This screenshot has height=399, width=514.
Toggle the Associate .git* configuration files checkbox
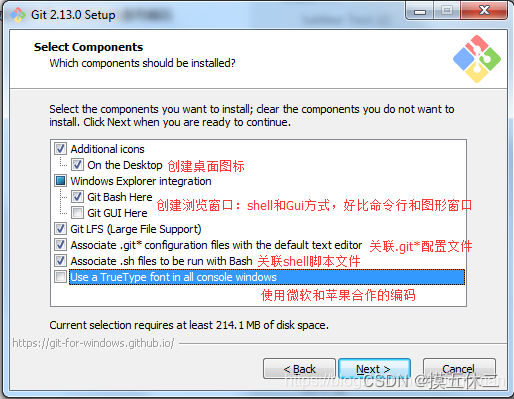60,245
